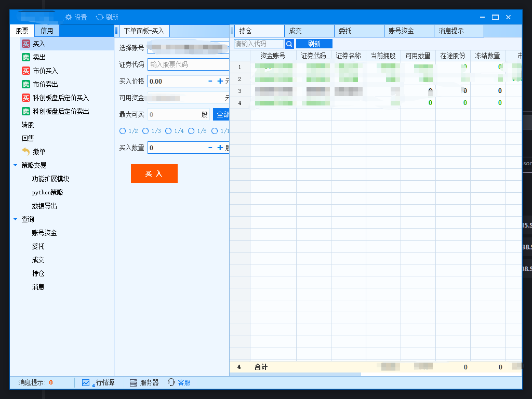Screen dimensions: 532x399
Task: Open the 设置 gear icon
Action: pyautogui.click(x=69, y=17)
